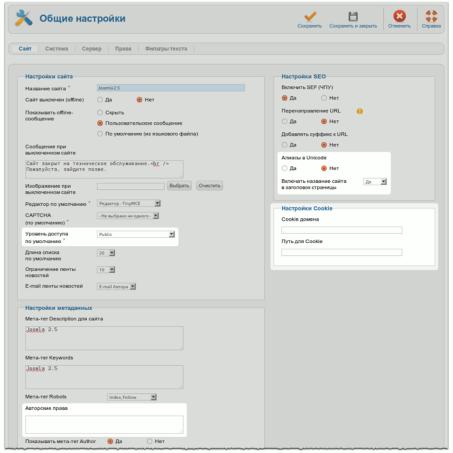Click the Мета-тег Description text area
Screen dimensions: 453x453
click(x=104, y=338)
